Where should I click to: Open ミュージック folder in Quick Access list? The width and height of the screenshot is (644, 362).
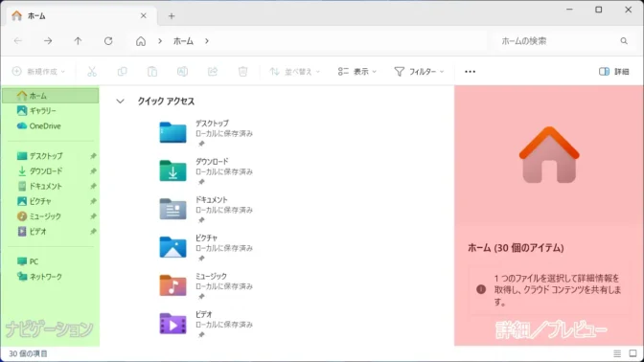tap(206, 285)
